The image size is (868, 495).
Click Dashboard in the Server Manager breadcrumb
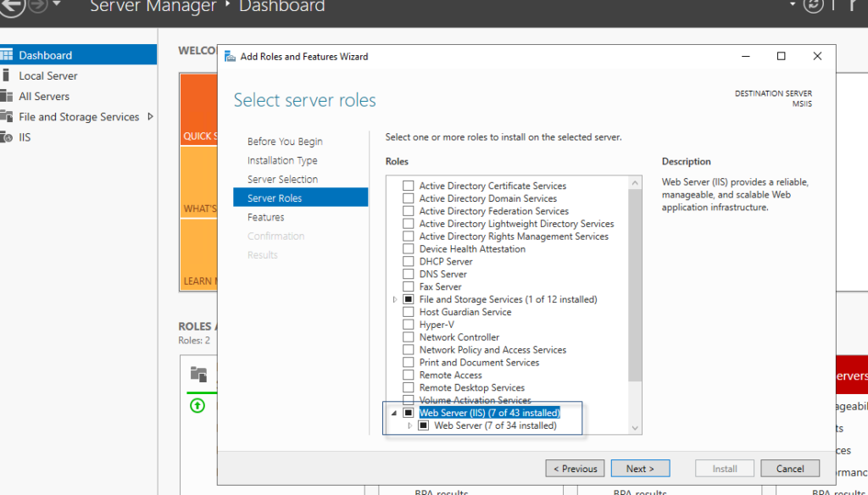click(x=281, y=6)
